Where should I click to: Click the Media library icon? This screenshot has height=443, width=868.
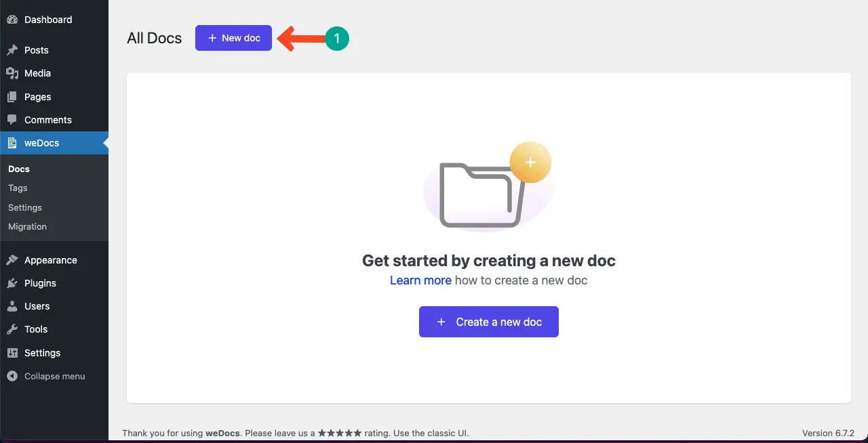coord(12,73)
